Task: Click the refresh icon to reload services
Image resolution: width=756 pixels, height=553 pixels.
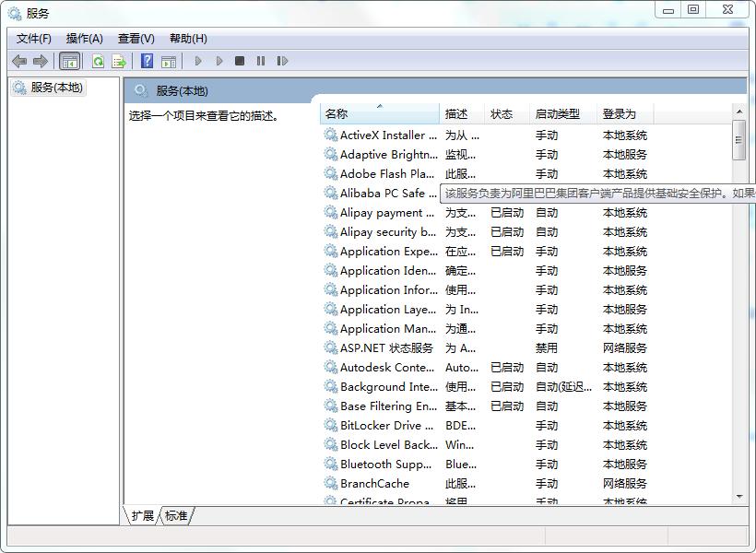Action: 98,61
